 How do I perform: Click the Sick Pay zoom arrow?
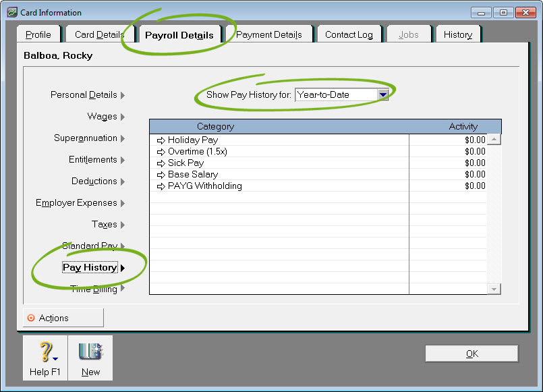pyautogui.click(x=161, y=163)
